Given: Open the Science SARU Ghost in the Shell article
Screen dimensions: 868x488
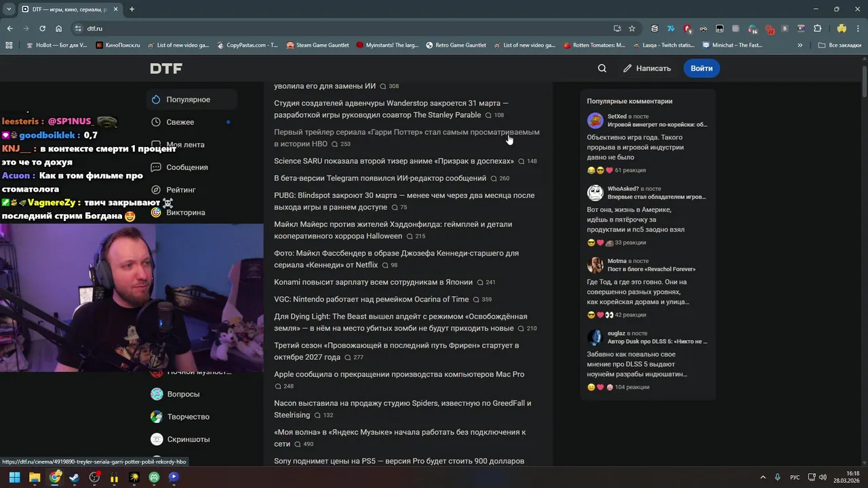Looking at the screenshot, I should tap(394, 161).
